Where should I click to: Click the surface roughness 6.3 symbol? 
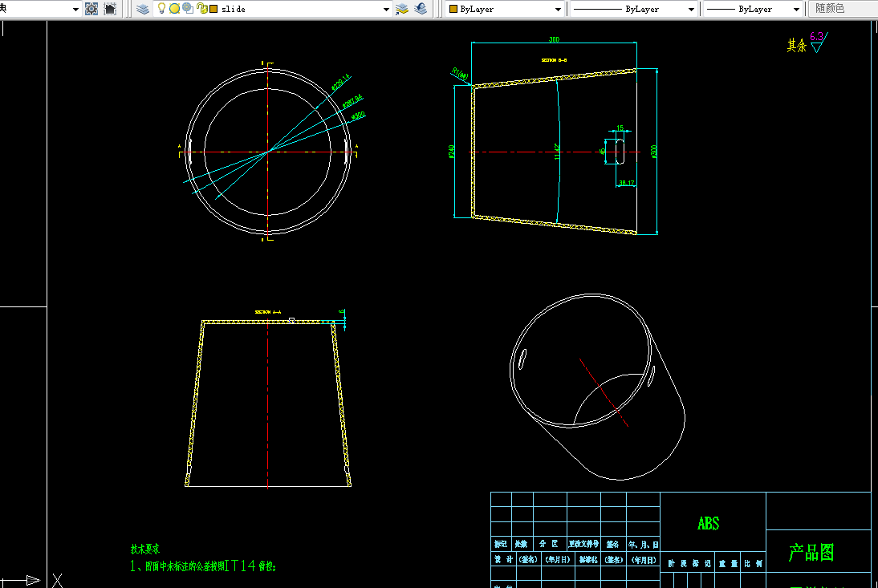point(819,42)
